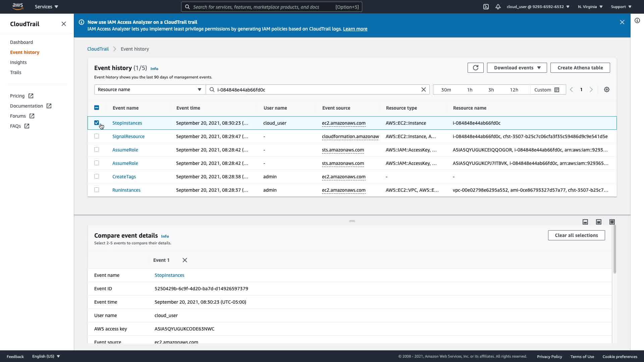644x362 pixels.
Task: Remove Event 1 from comparison
Action: click(184, 260)
